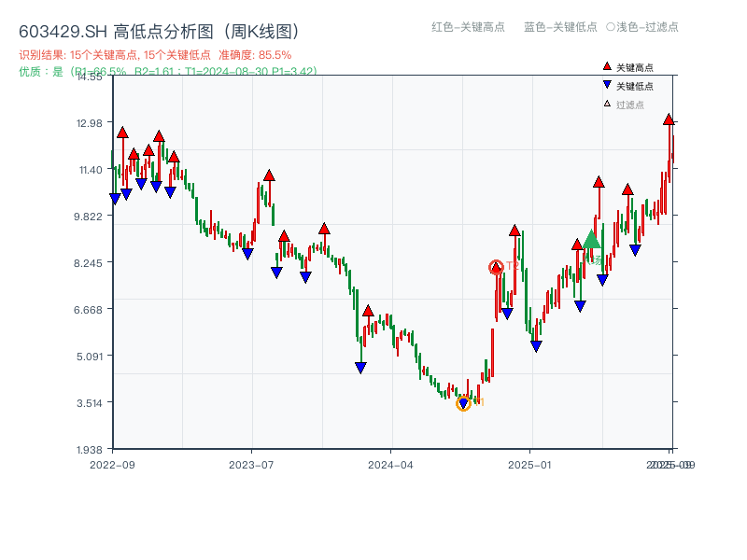747x560 pixels.
Task: Click the 6.668 y-axis label
Action: point(88,310)
